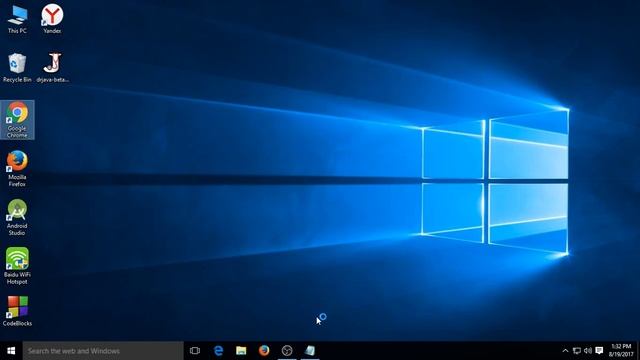
Task: Open the Windows Start menu
Action: [11, 351]
